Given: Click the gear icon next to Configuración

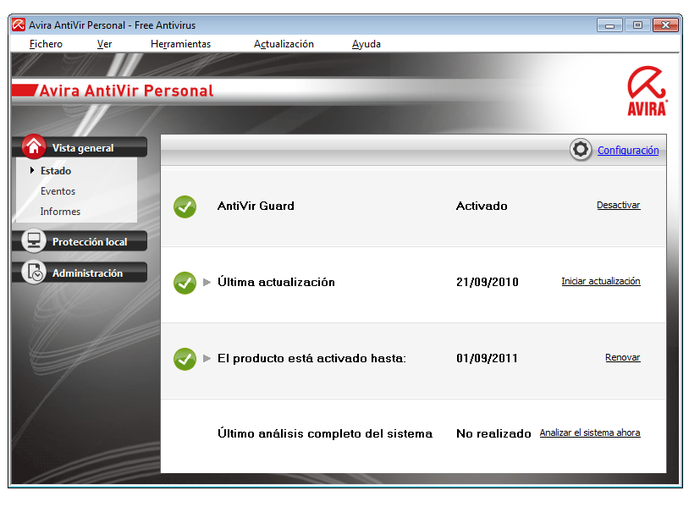Looking at the screenshot, I should point(580,149).
